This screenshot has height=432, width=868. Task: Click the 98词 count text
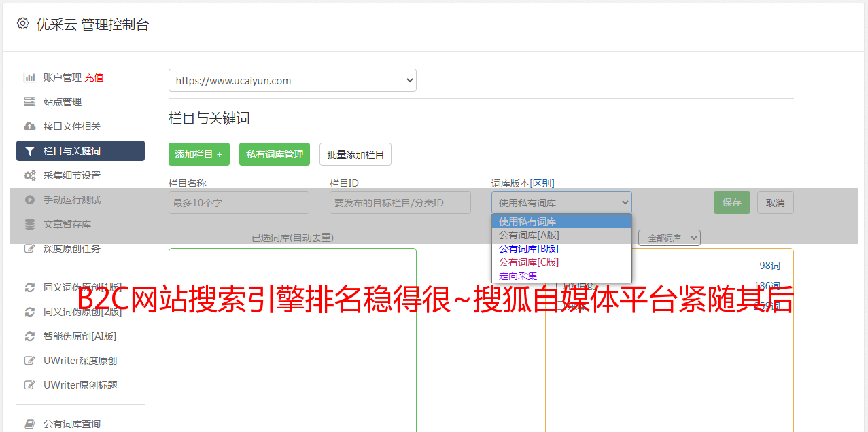(769, 266)
